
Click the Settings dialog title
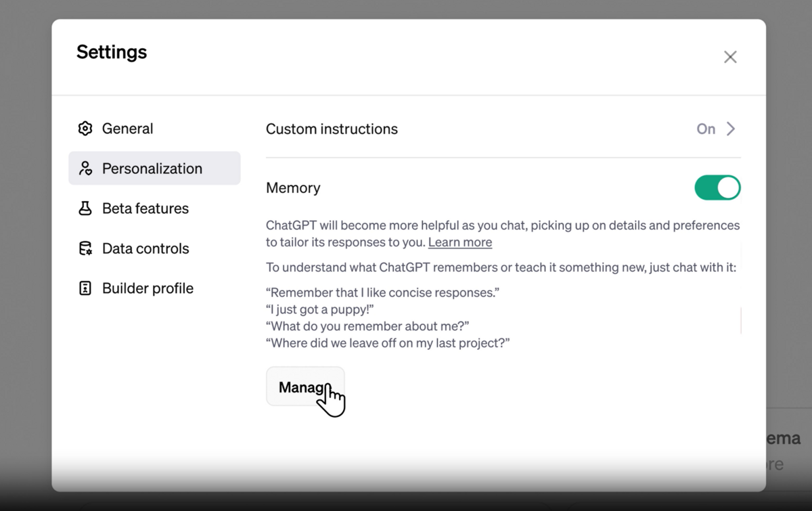coord(112,52)
